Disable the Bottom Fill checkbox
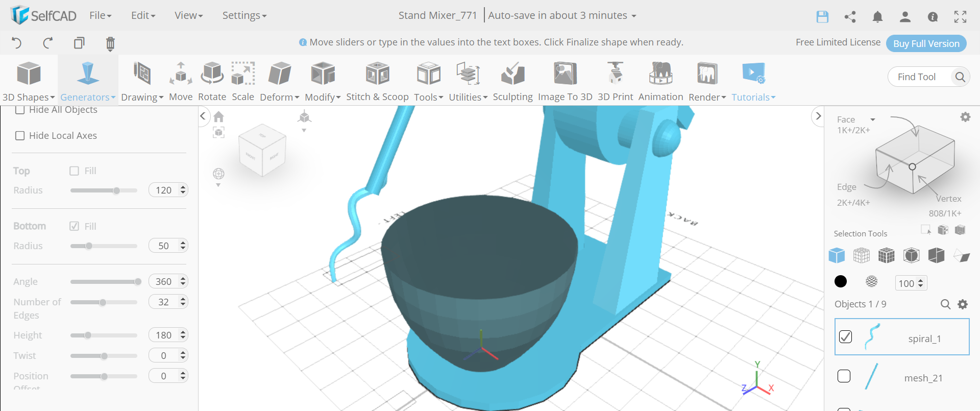Image resolution: width=980 pixels, height=411 pixels. tap(74, 226)
